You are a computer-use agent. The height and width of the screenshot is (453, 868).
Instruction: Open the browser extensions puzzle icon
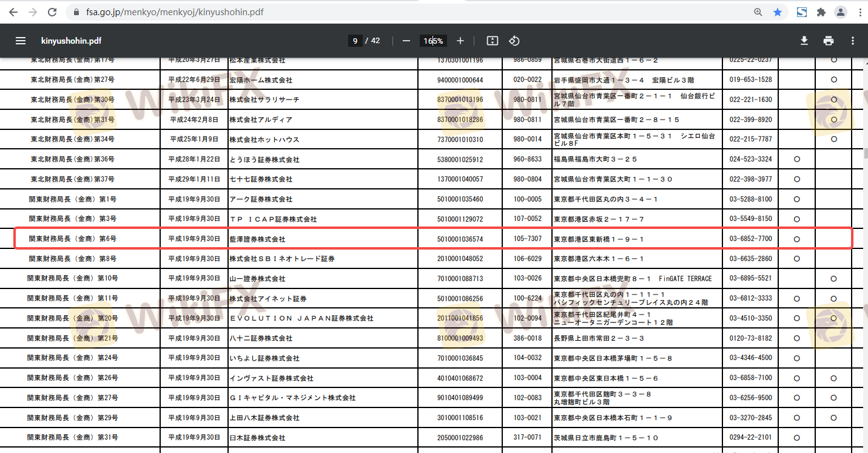pos(821,12)
